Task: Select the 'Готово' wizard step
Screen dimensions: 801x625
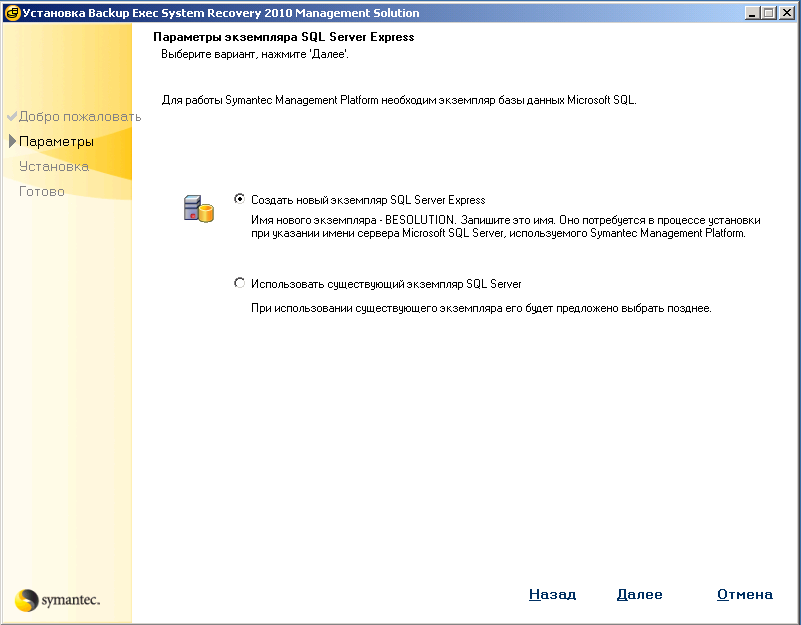Action: point(41,192)
